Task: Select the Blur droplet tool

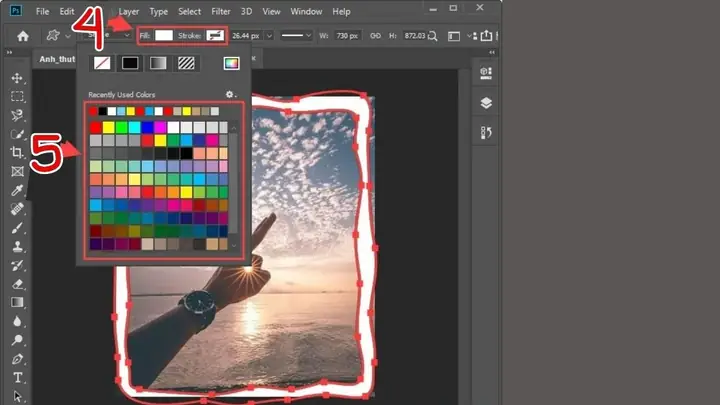Action: tap(17, 321)
